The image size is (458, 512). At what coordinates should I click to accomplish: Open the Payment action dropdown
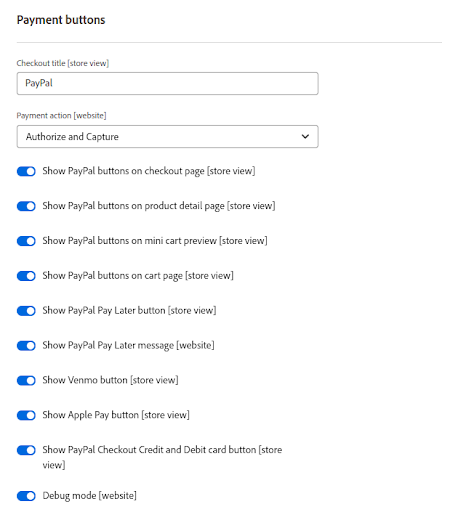click(167, 137)
